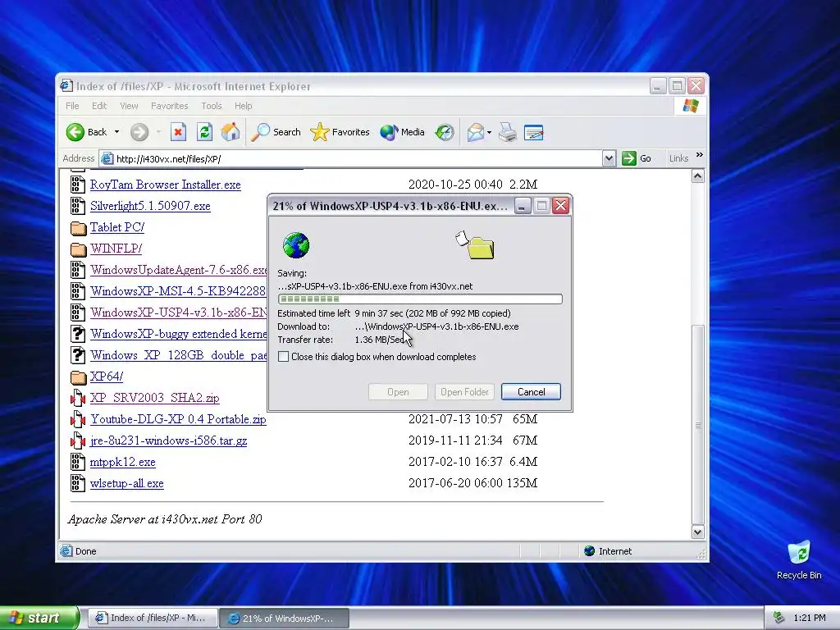The width and height of the screenshot is (840, 630).
Task: Open the Mail button dropdown arrow
Action: point(489,132)
